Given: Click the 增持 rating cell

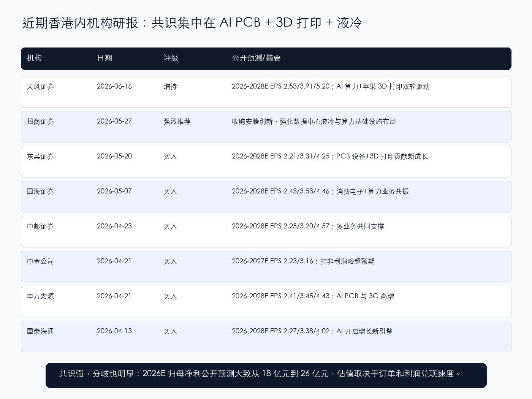Looking at the screenshot, I should 170,87.
